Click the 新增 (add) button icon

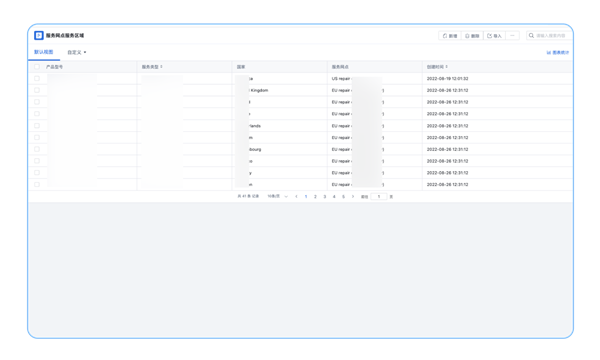pos(445,36)
